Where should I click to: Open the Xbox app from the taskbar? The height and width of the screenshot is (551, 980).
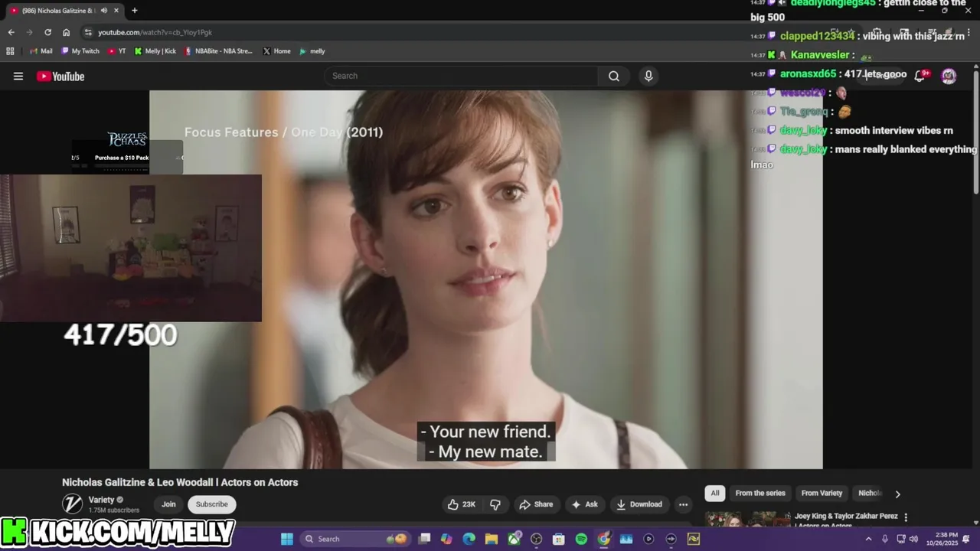pyautogui.click(x=514, y=539)
